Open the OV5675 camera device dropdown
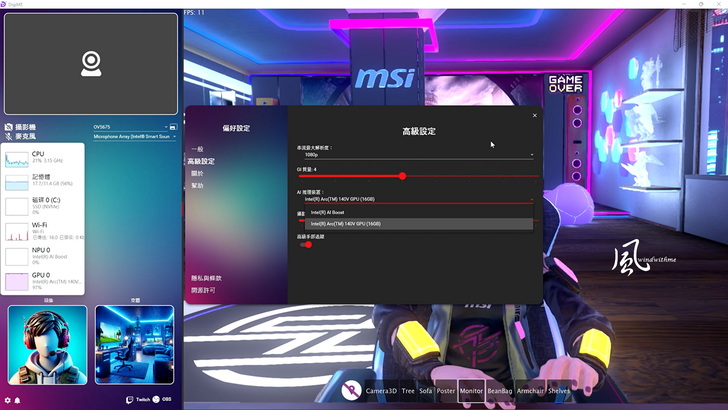The width and height of the screenshot is (728, 410). tap(130, 127)
